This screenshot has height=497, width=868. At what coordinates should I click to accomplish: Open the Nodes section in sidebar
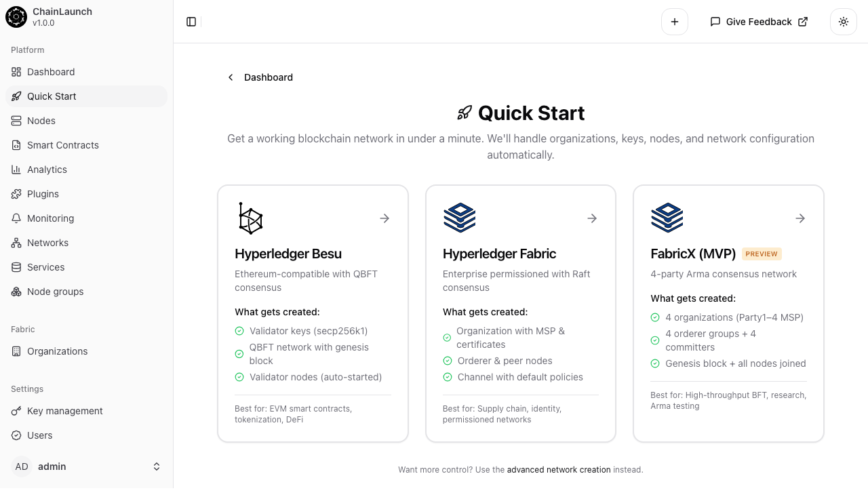(x=41, y=120)
